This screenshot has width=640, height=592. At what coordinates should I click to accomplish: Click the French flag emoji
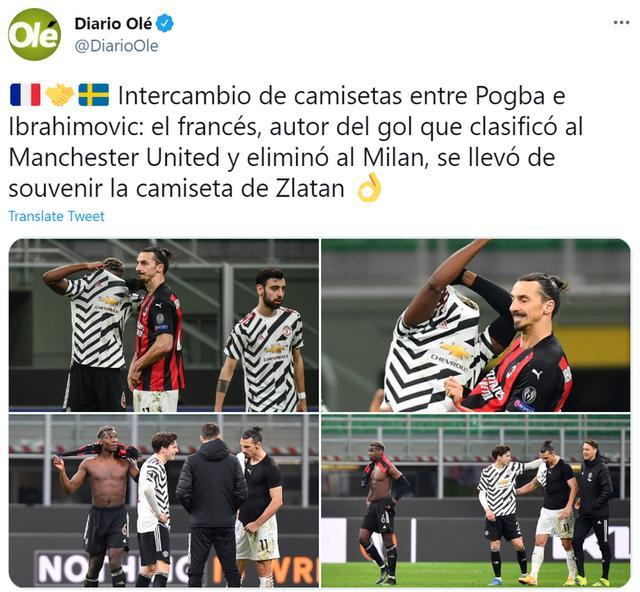tap(25, 95)
